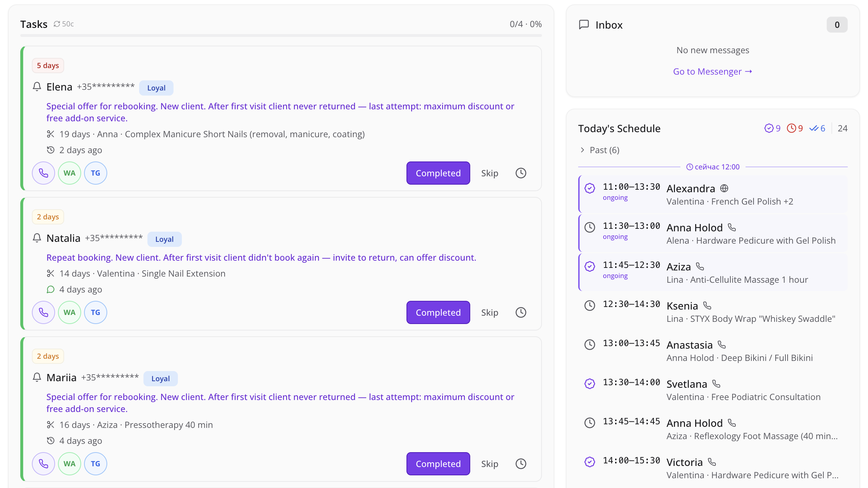Open Go to Messenger link

[713, 71]
